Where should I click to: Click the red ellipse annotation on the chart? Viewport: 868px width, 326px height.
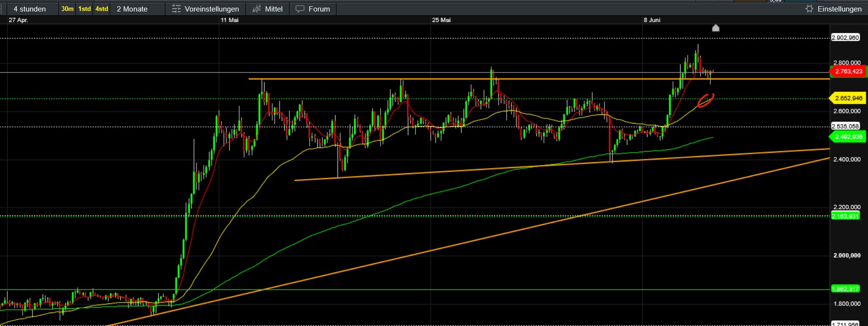click(706, 100)
